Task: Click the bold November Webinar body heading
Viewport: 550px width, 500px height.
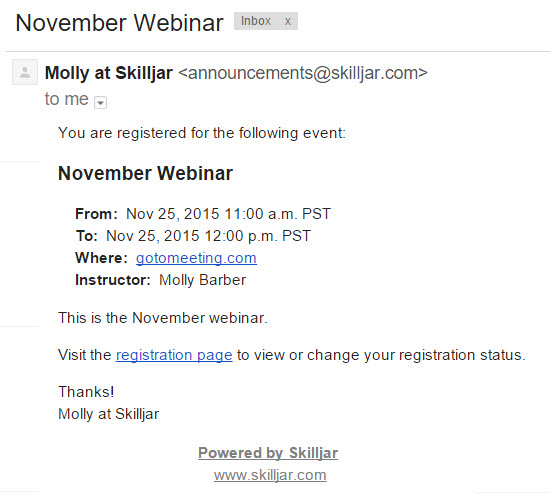Action: (x=145, y=173)
